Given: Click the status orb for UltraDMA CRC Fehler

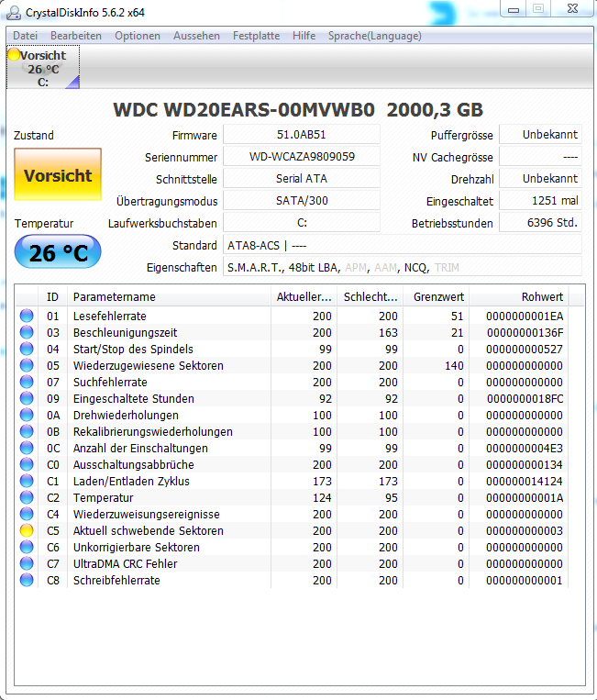Looking at the screenshot, I should pyautogui.click(x=27, y=563).
